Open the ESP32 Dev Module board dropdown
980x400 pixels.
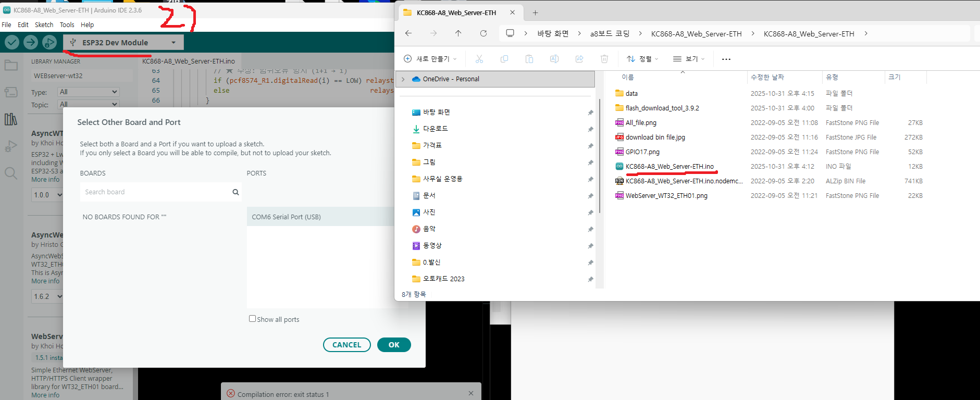click(123, 43)
